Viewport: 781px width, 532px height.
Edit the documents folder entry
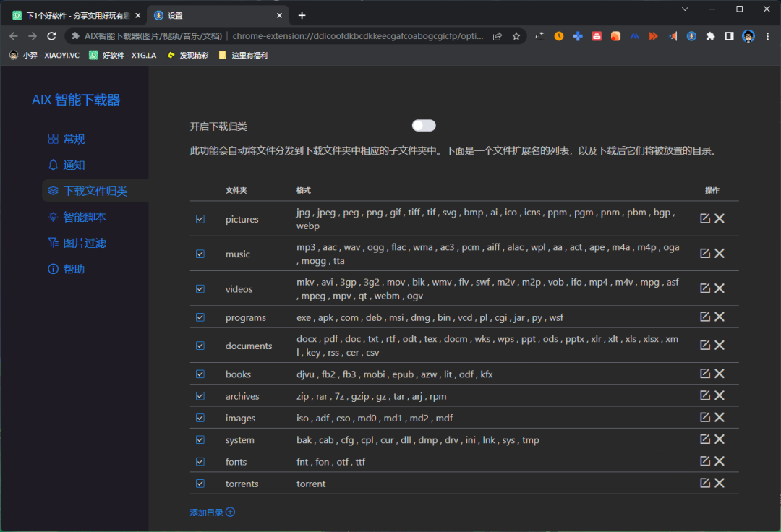pos(705,345)
